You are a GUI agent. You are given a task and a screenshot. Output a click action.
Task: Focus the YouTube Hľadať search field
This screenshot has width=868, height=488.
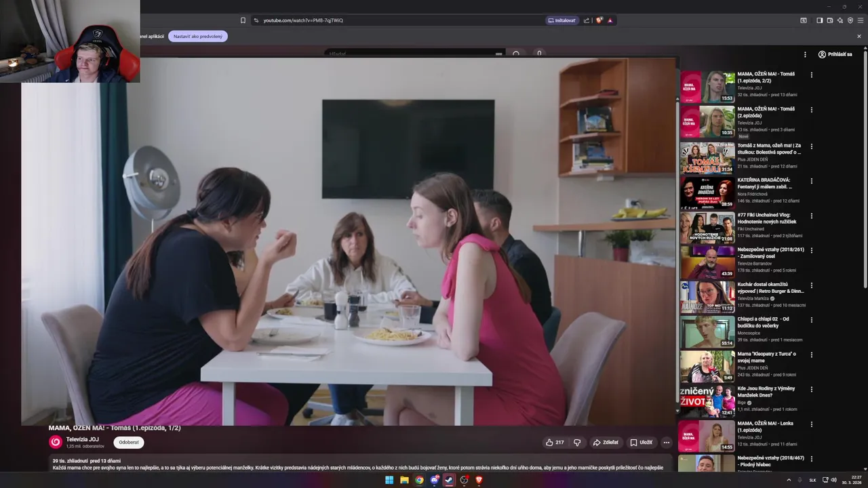point(414,54)
